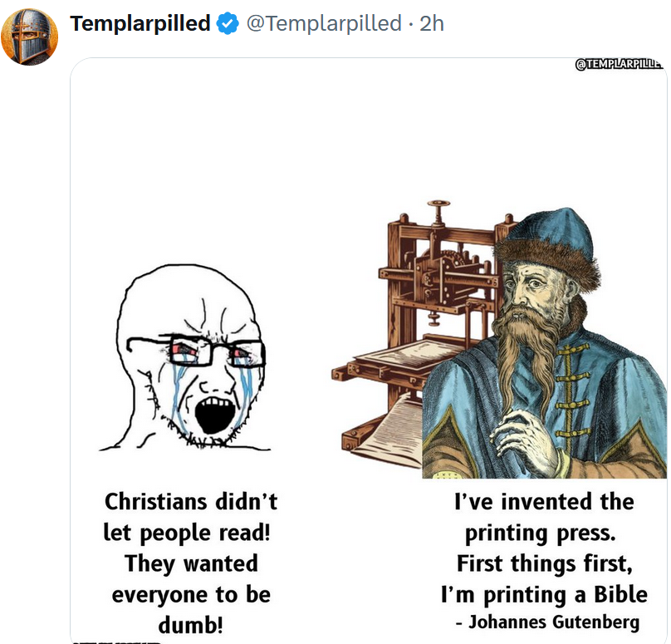The image size is (671, 644).
Task: Click the knight helmet profile avatar
Action: pos(30,37)
